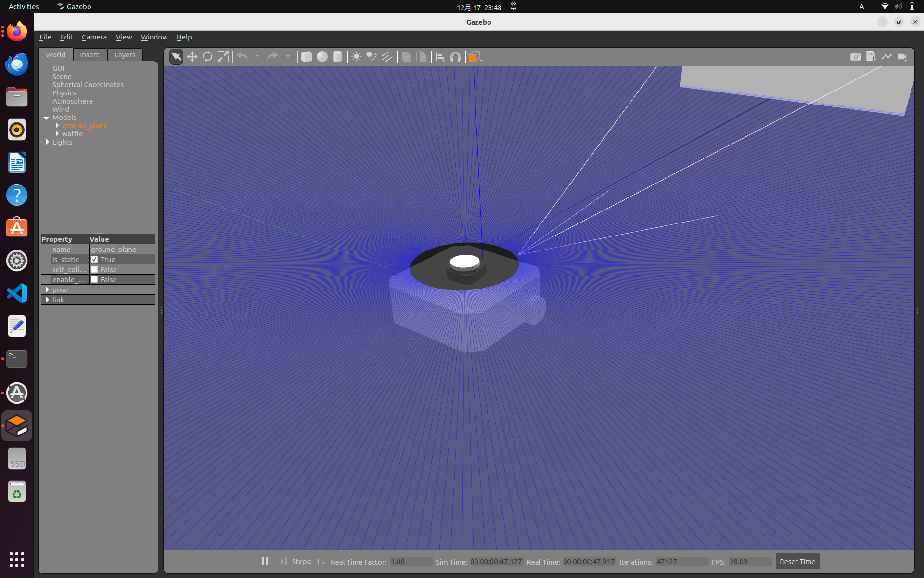Insert a cylinder shape
This screenshot has width=924, height=578.
337,57
